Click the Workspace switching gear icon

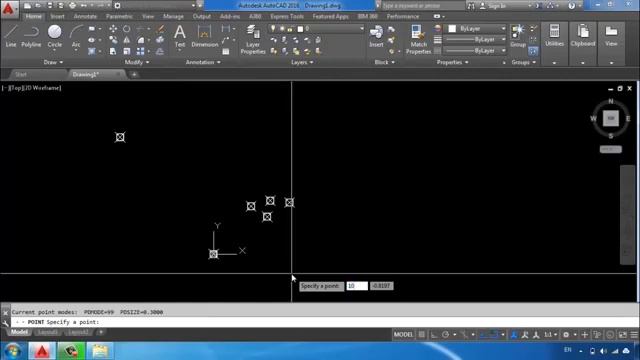[566, 335]
